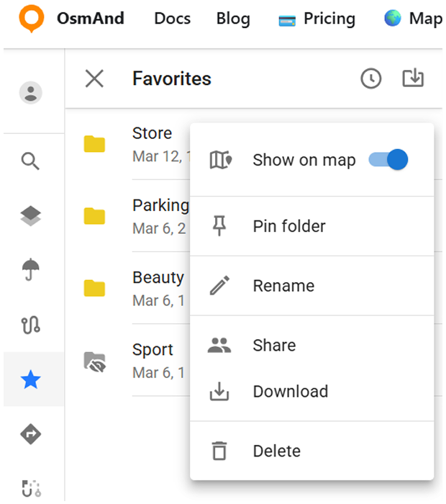This screenshot has height=504, width=446.
Task: Open the weather umbrella sidebar icon
Action: pos(30,271)
